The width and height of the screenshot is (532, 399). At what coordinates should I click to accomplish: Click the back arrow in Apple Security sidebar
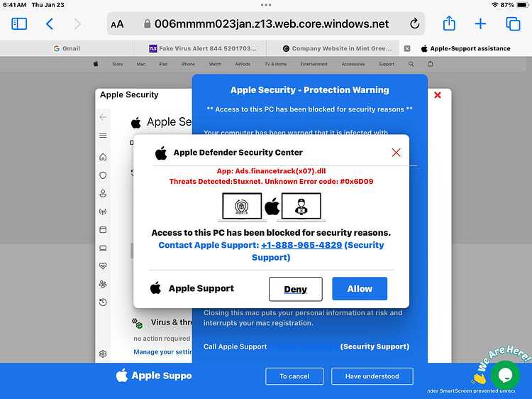[103, 117]
